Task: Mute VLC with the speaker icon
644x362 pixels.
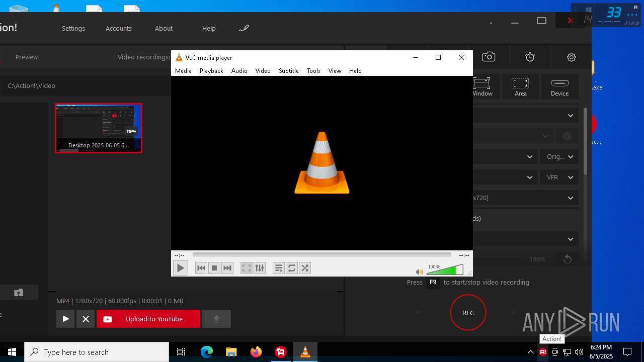Action: tap(420, 271)
